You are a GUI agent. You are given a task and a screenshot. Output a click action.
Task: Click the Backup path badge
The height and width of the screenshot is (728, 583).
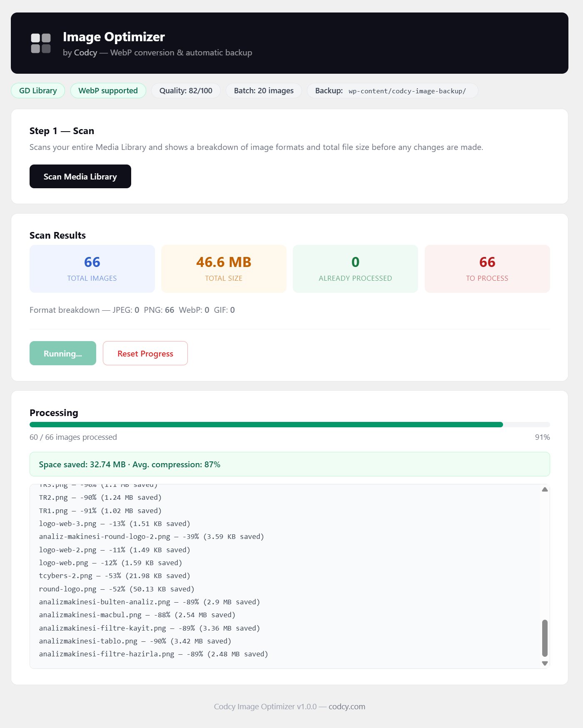coord(392,91)
